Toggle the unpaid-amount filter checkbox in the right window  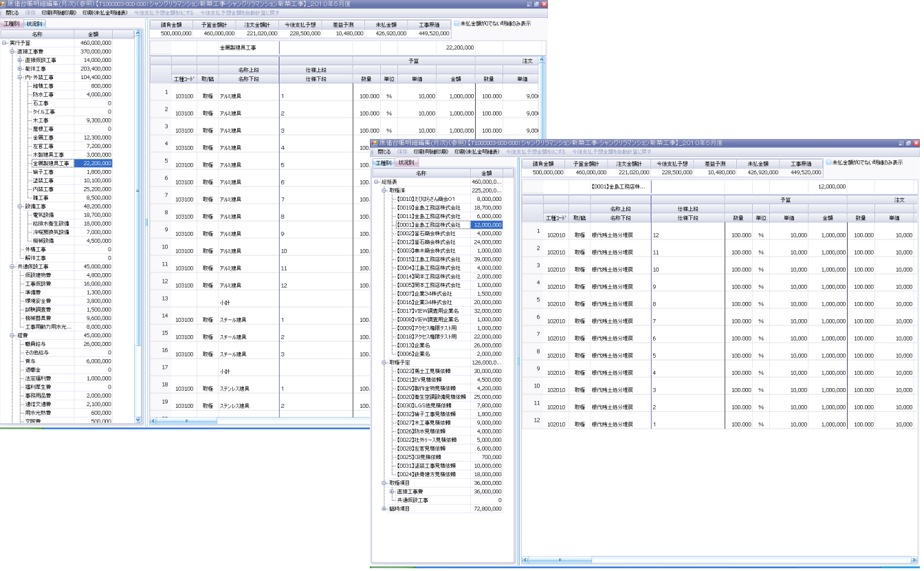coord(828,163)
